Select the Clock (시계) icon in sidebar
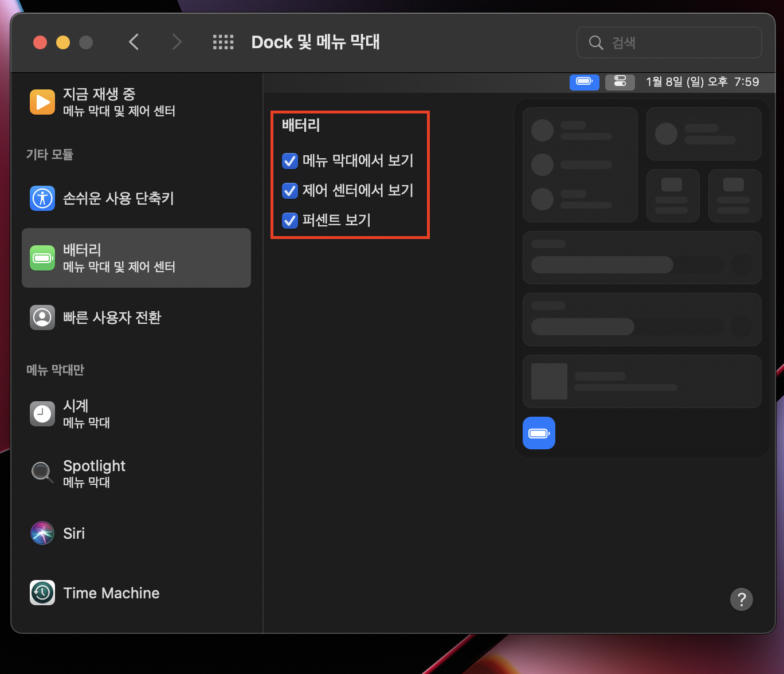Viewport: 784px width, 674px height. [42, 414]
